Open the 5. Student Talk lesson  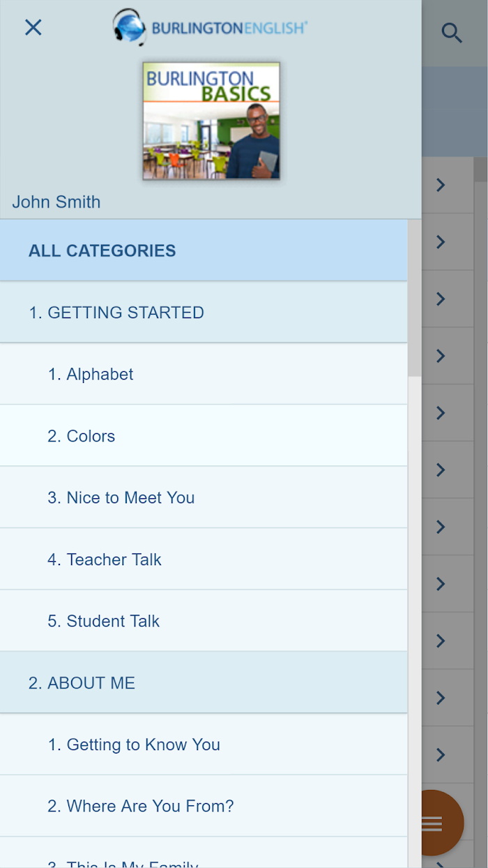click(204, 621)
